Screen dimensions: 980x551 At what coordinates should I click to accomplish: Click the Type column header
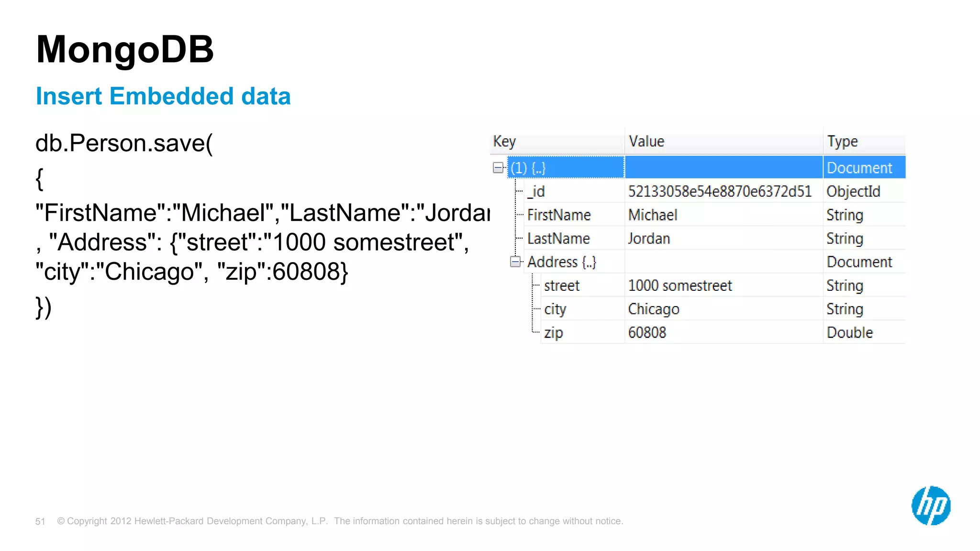pos(864,141)
